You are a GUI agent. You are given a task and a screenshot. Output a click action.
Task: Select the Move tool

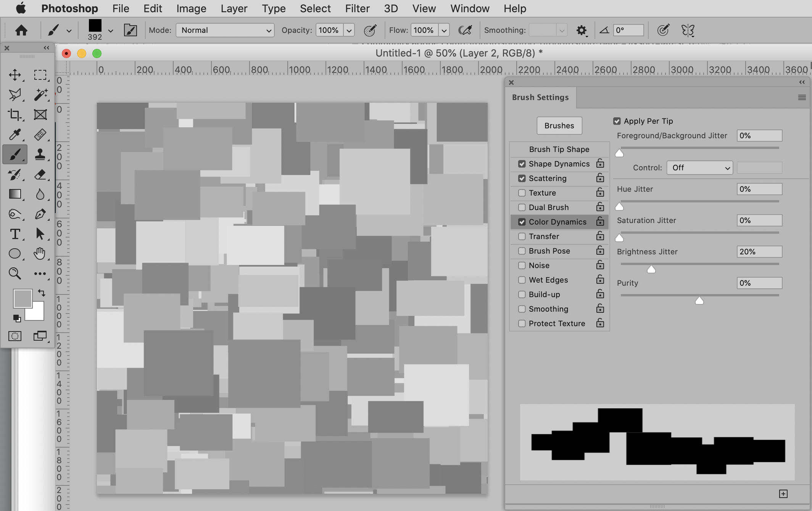[16, 75]
